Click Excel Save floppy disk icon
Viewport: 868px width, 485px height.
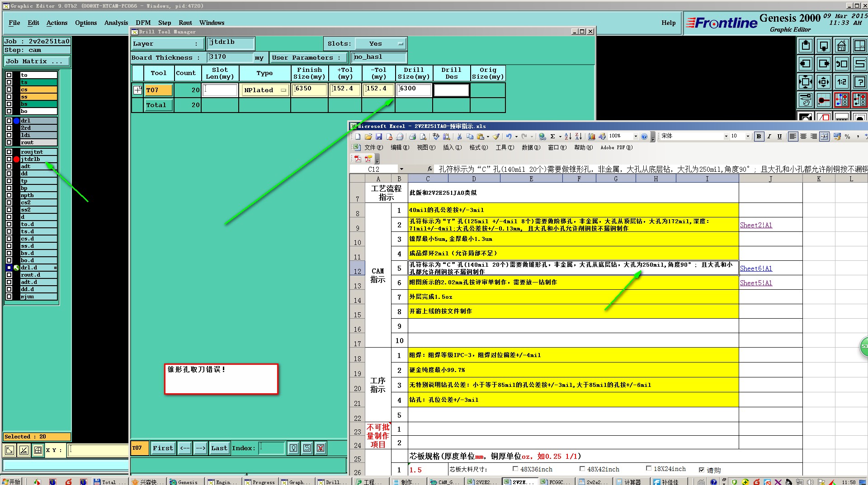[379, 137]
